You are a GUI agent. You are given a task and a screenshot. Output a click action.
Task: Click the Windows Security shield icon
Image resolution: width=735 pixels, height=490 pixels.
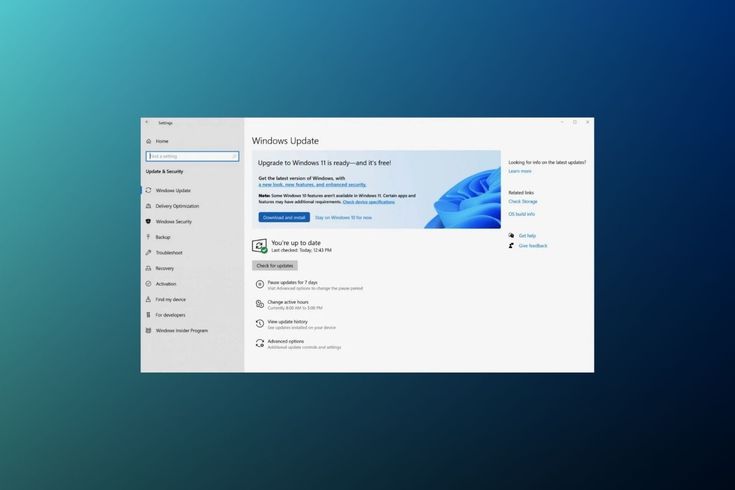148,221
